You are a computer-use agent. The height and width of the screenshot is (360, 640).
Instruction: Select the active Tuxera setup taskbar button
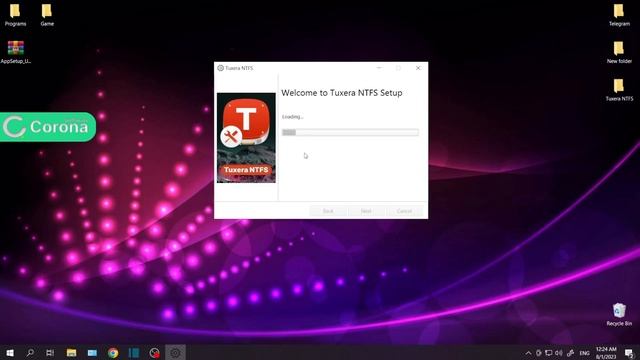click(x=175, y=353)
